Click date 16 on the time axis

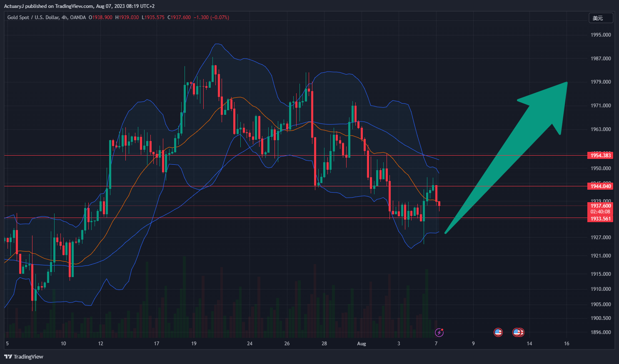pyautogui.click(x=567, y=344)
